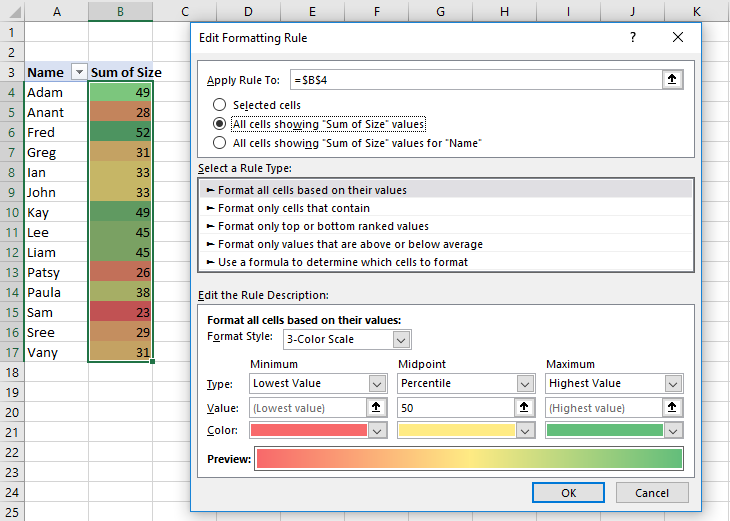The height and width of the screenshot is (521, 730).
Task: Expand the Maximum Type dropdown
Action: click(673, 384)
